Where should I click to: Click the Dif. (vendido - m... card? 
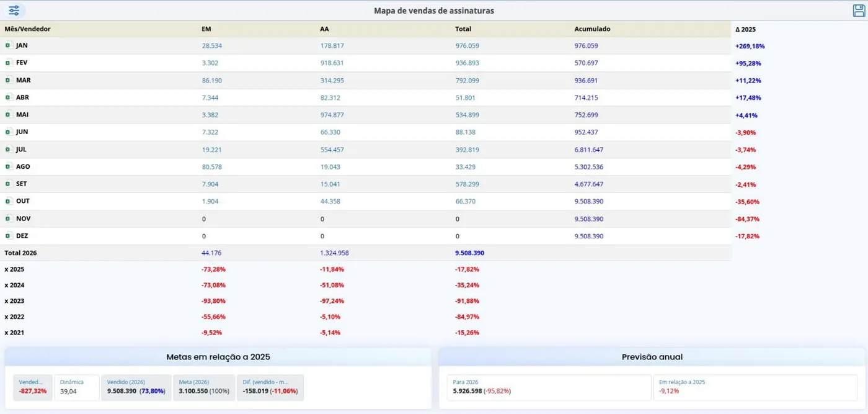[270, 387]
